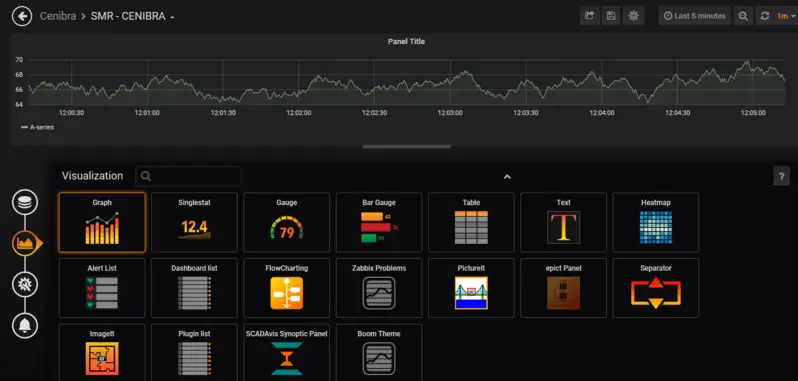Select the Graph visualization

102,222
